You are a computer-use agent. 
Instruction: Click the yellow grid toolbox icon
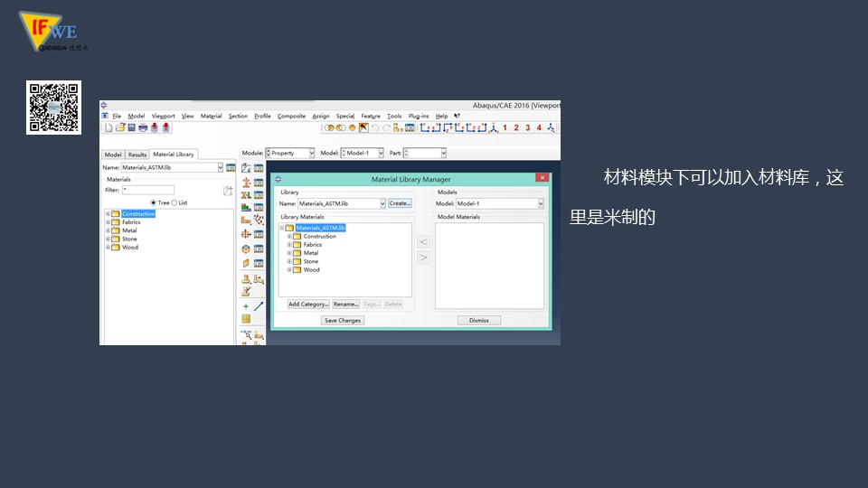coord(246,319)
